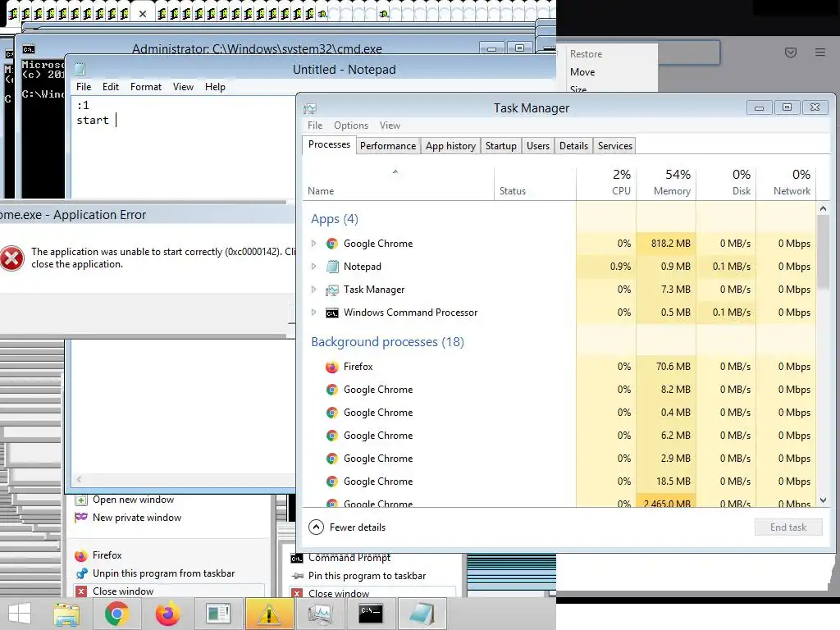The width and height of the screenshot is (840, 630).
Task: Click the Command Prompt icon in jump list
Action: [297, 558]
